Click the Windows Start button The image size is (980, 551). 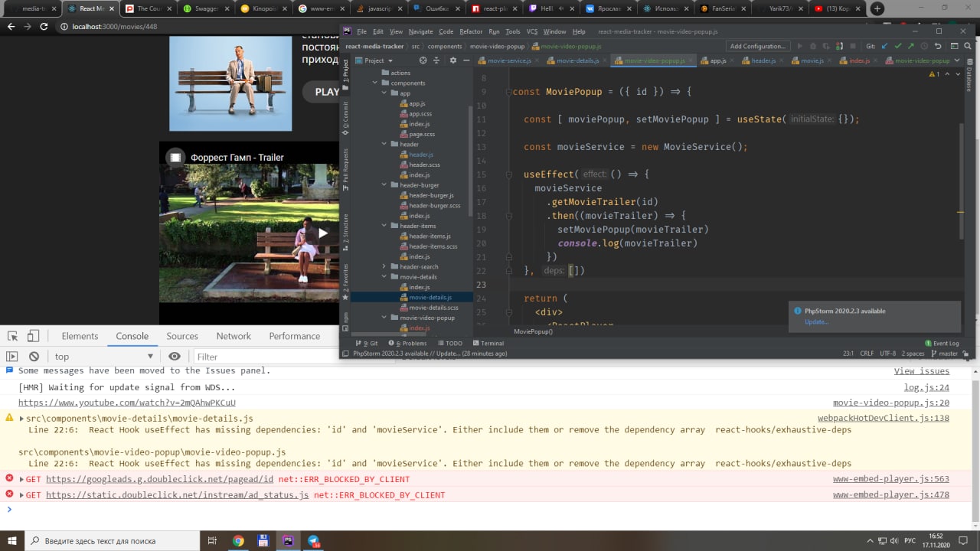pos(11,541)
